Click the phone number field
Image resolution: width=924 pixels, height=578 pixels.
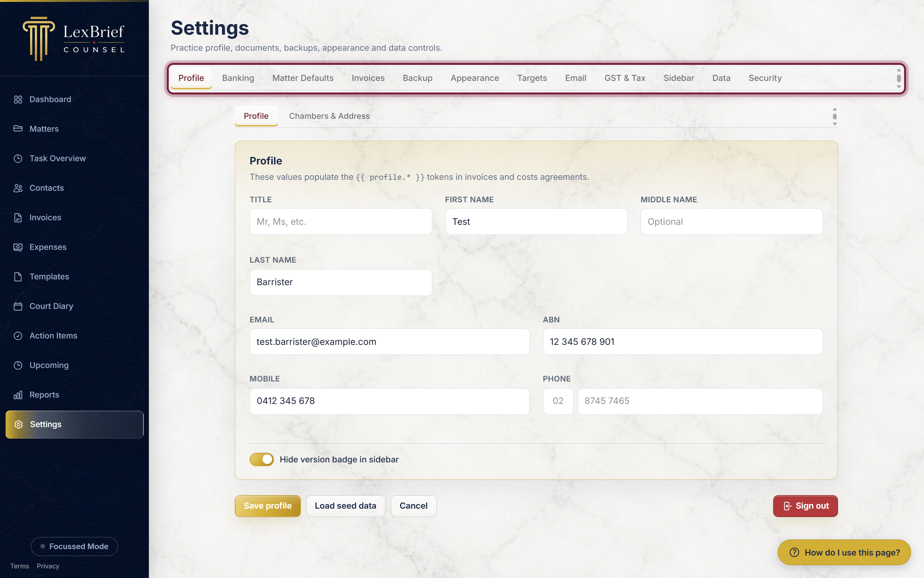pos(700,401)
